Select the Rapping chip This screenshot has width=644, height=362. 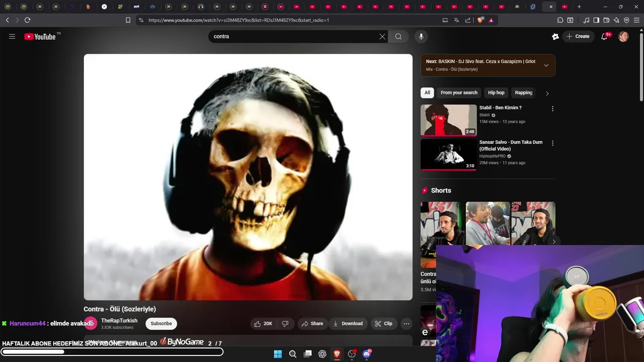click(523, 93)
